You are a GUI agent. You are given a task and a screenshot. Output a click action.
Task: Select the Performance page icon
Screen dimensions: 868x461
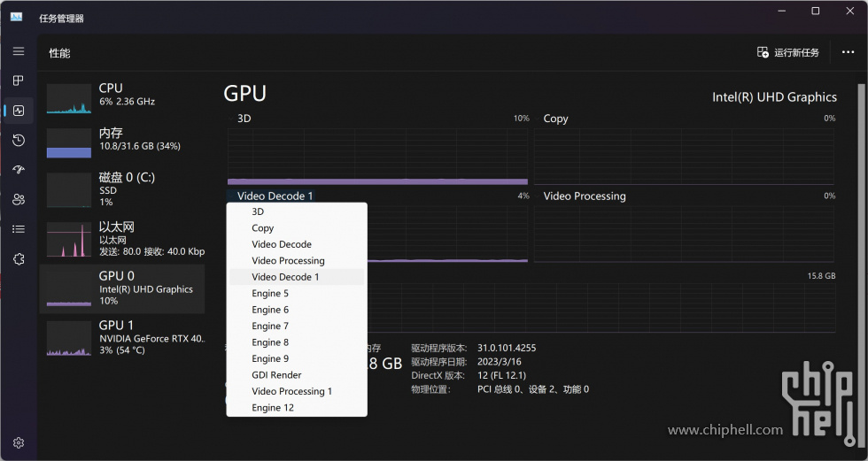click(x=19, y=111)
